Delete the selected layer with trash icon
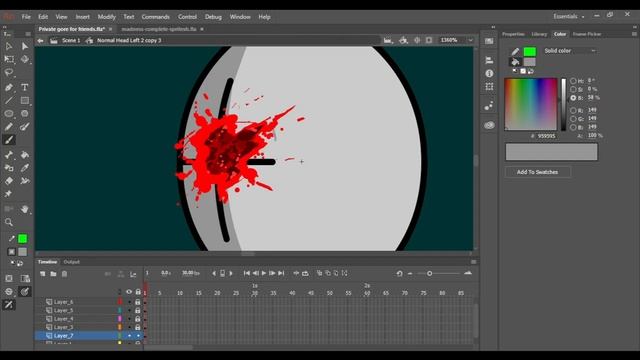 click(x=64, y=274)
